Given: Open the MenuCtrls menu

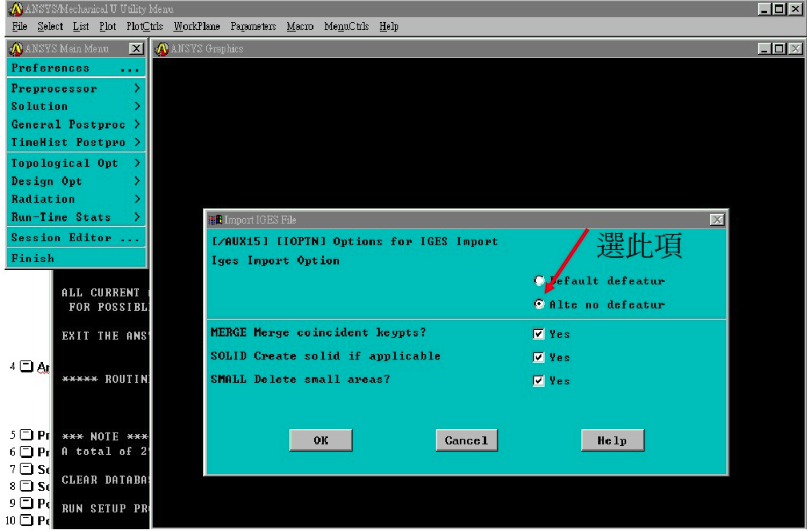Looking at the screenshot, I should (x=346, y=26).
